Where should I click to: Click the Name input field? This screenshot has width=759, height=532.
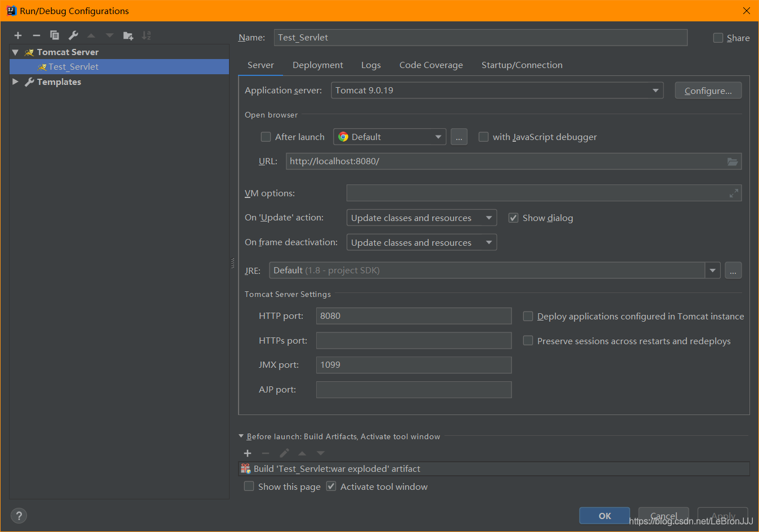click(x=480, y=38)
